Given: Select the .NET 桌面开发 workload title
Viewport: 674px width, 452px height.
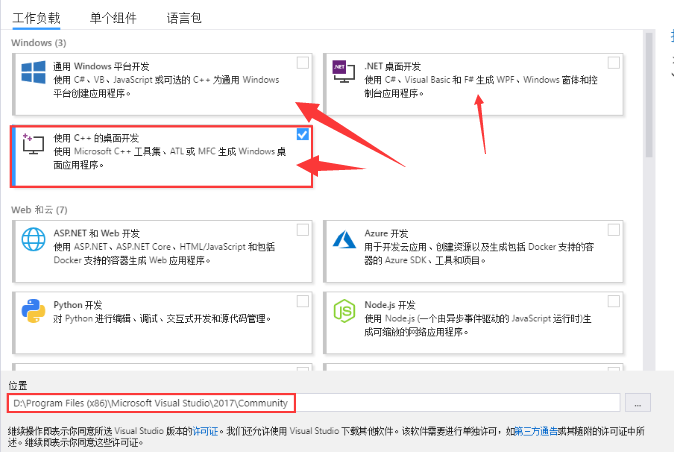Looking at the screenshot, I should click(392, 66).
